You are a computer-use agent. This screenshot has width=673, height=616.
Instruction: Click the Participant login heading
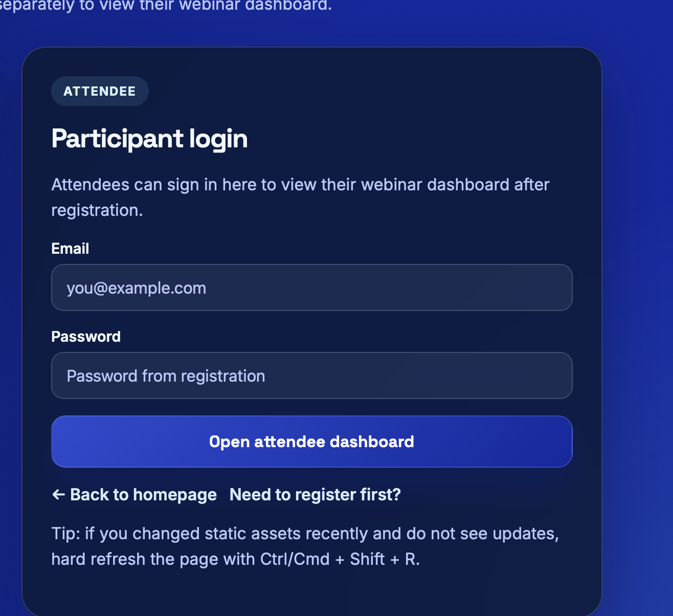pos(149,139)
